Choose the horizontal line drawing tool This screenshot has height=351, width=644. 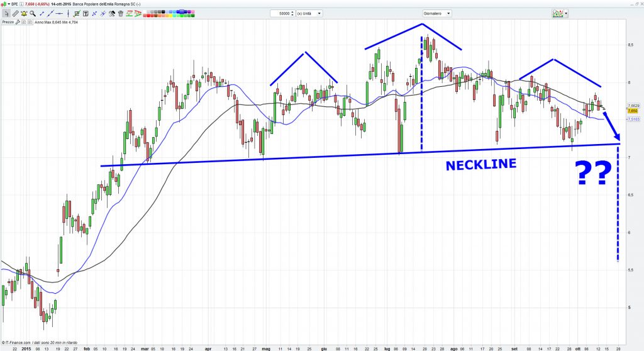click(59, 13)
